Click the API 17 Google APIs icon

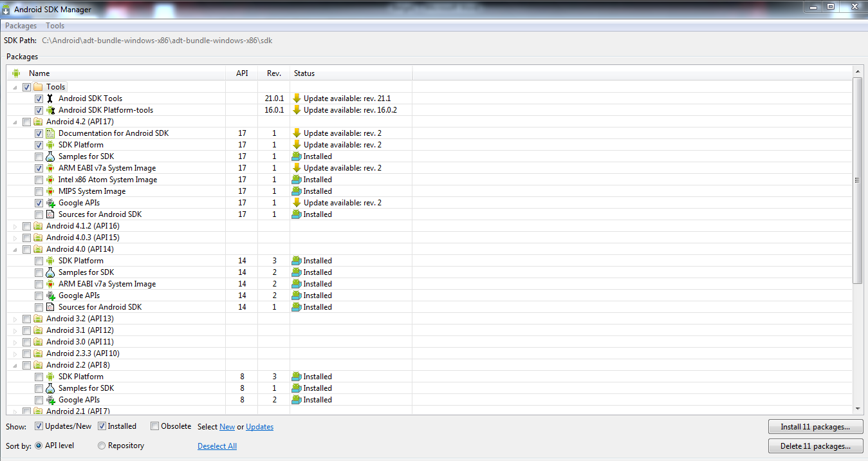50,203
